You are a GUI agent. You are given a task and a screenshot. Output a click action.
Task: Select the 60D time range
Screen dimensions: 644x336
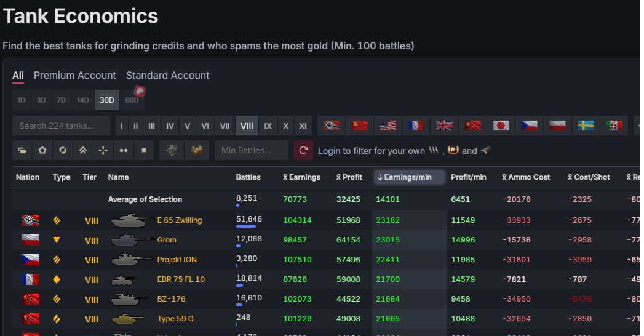132,100
